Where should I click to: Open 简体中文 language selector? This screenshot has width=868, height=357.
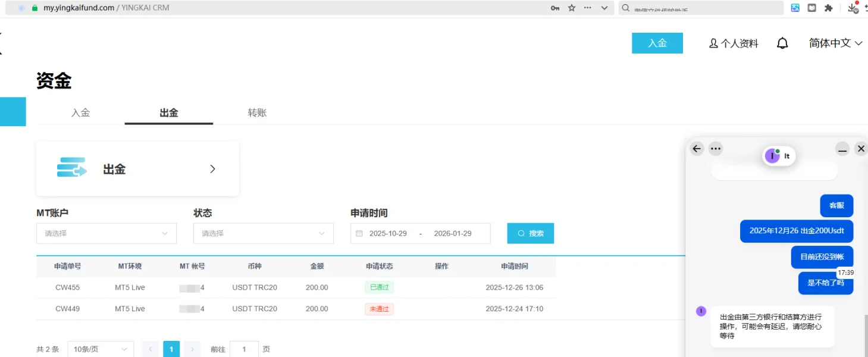click(x=835, y=43)
